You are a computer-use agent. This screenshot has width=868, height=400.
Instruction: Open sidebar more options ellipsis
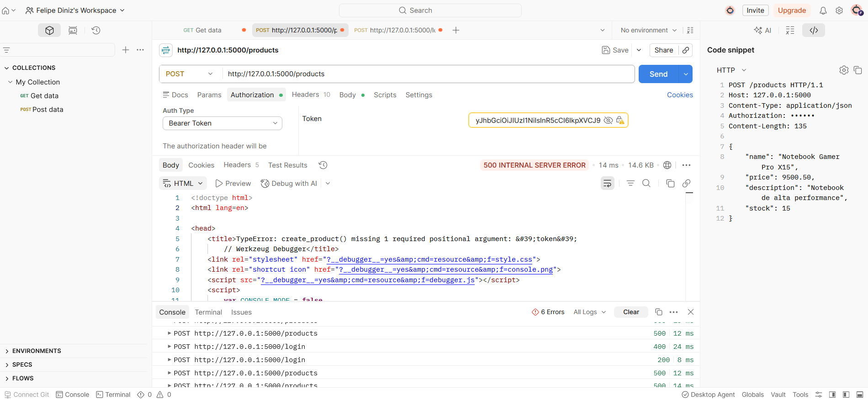tap(140, 50)
